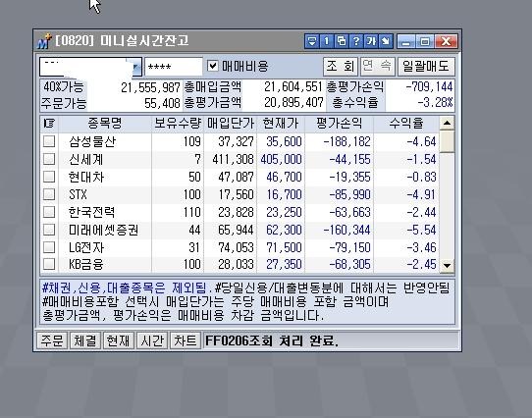Select the 신세계 stock name

click(85, 159)
